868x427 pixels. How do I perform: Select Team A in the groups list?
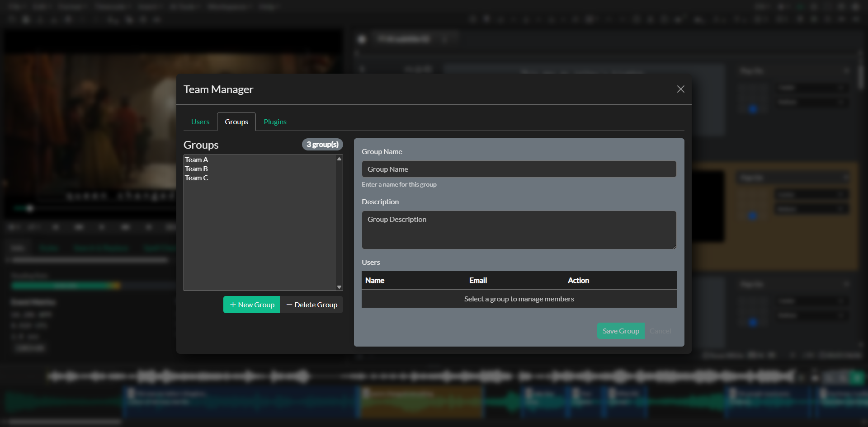pyautogui.click(x=197, y=160)
